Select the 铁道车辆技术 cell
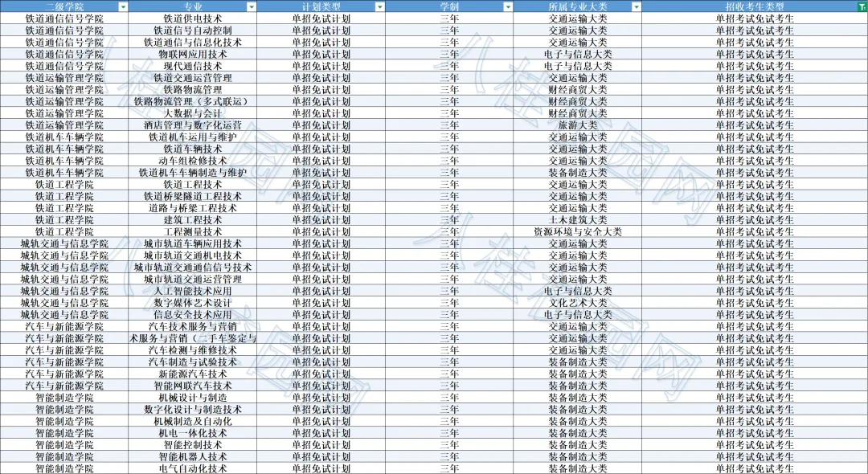Viewport: 868px width, 474px height. 193,149
